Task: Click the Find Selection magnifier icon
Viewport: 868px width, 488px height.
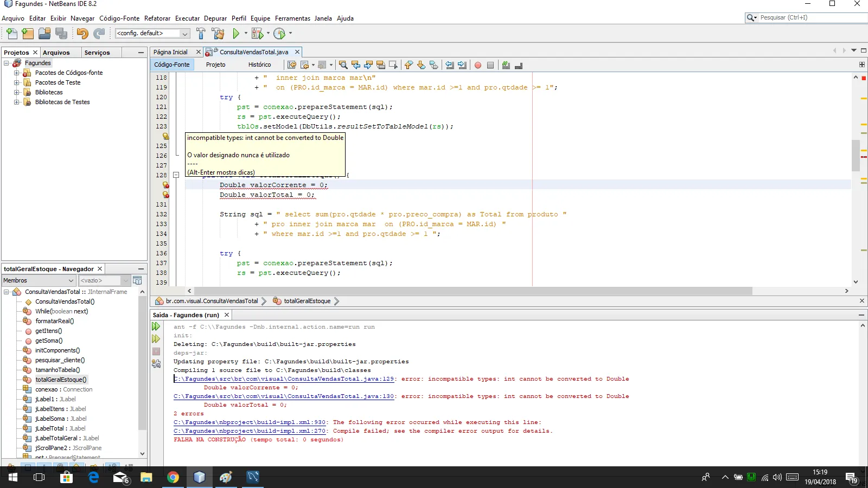Action: 343,65
